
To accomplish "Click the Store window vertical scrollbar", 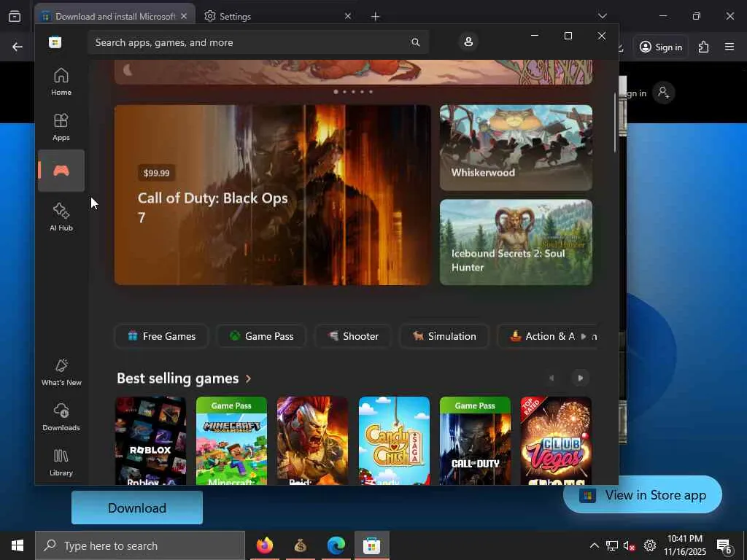I will (x=615, y=122).
